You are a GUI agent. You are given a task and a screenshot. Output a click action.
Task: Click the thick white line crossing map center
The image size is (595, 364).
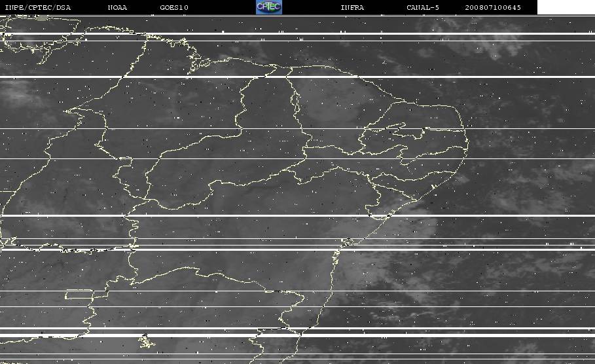[x=297, y=216]
